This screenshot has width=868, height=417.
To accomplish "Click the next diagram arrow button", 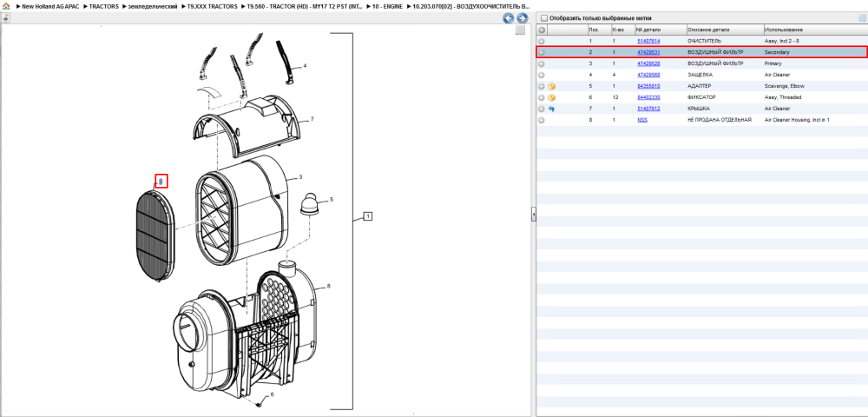I will [x=521, y=18].
